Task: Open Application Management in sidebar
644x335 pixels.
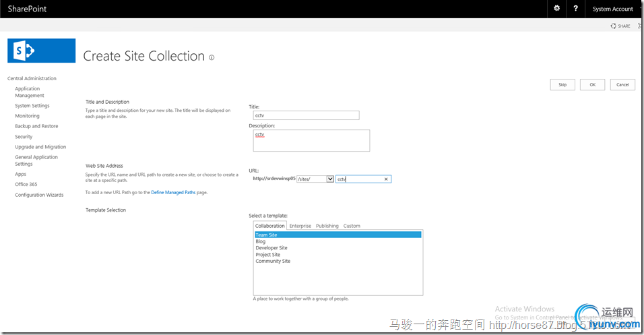Action: 30,92
